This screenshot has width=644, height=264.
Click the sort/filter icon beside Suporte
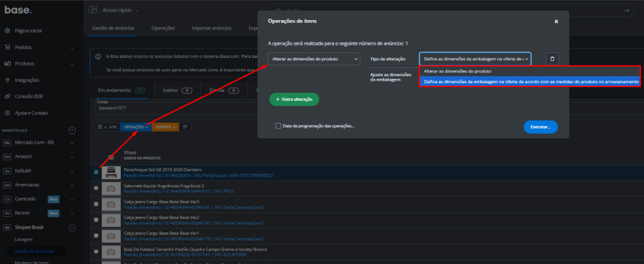pyautogui.click(x=185, y=127)
